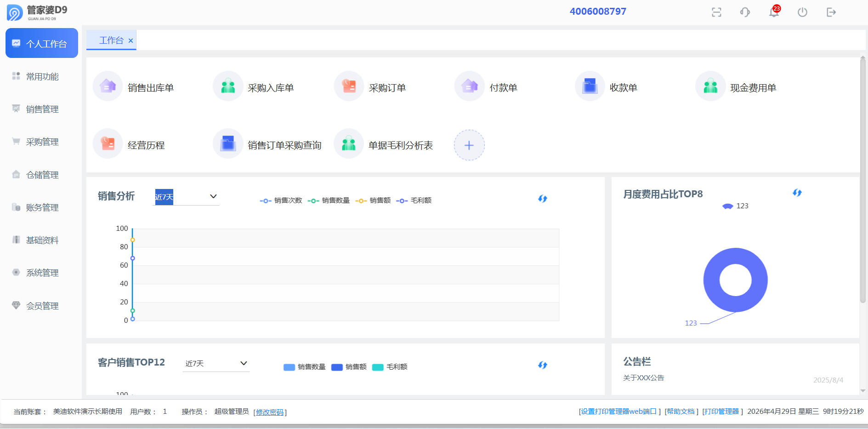Open 常用功能 in the sidebar
Image resolution: width=868 pixels, height=429 pixels.
tap(42, 76)
